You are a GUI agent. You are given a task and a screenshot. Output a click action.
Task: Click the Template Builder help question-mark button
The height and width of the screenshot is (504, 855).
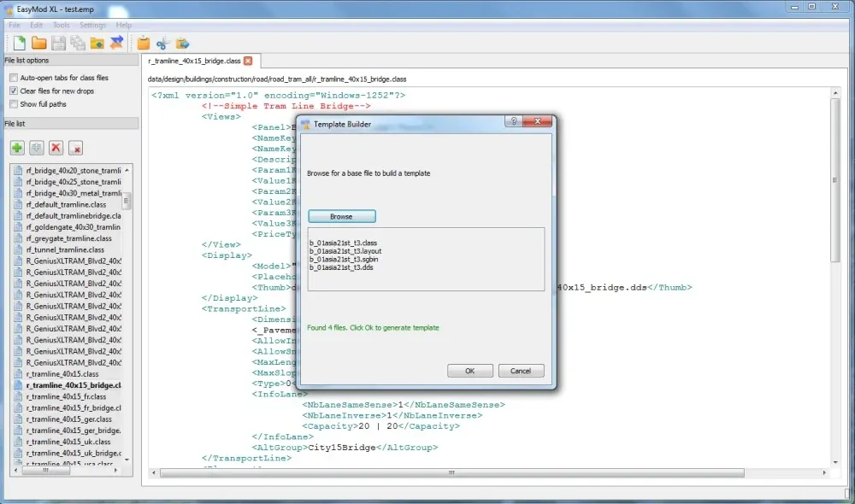[513, 123]
